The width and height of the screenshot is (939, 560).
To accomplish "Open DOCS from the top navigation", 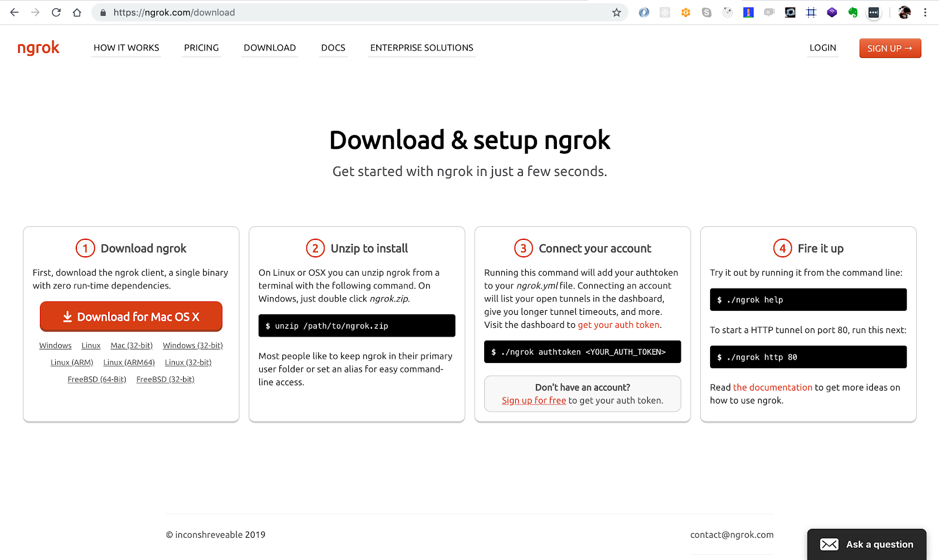I will (333, 48).
